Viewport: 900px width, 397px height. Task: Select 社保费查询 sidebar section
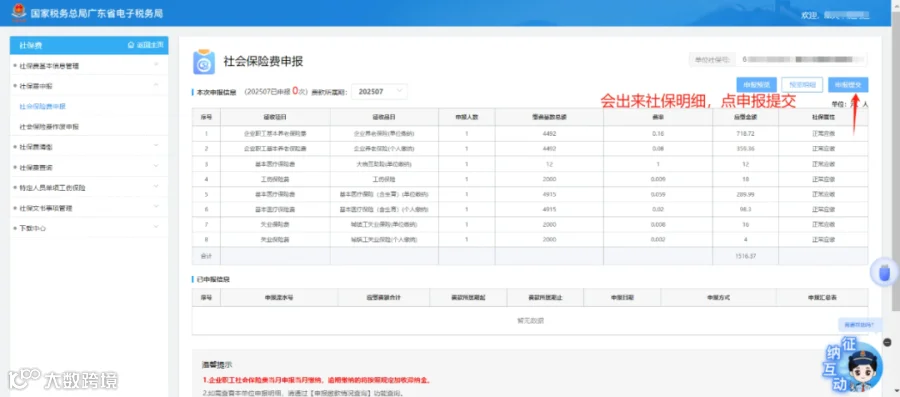click(36, 168)
